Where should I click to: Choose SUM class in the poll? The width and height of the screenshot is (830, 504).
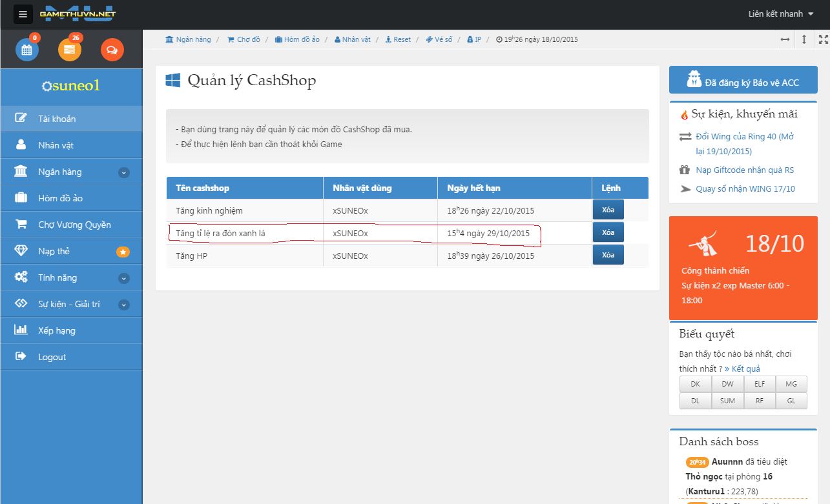coord(727,401)
